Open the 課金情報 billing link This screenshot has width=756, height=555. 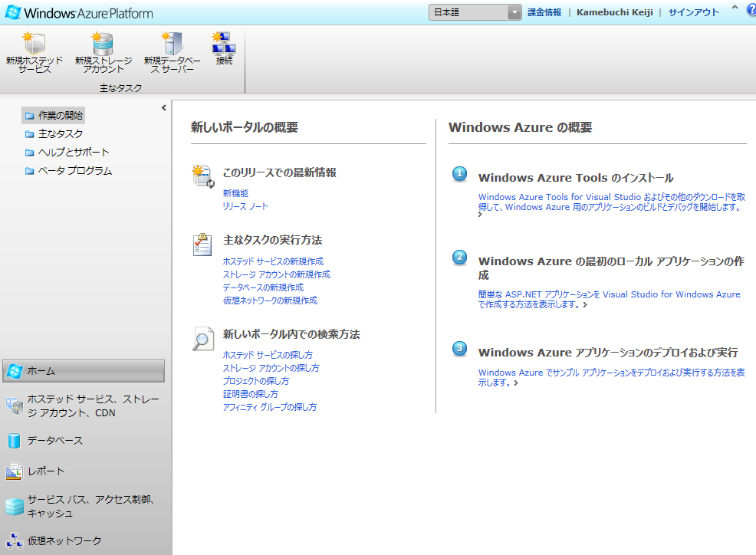(544, 12)
